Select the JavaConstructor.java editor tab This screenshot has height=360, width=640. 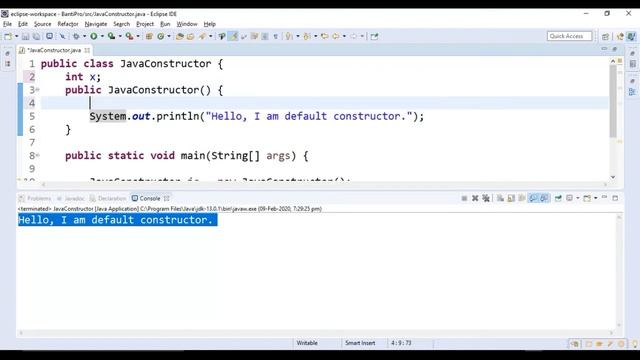coord(54,50)
